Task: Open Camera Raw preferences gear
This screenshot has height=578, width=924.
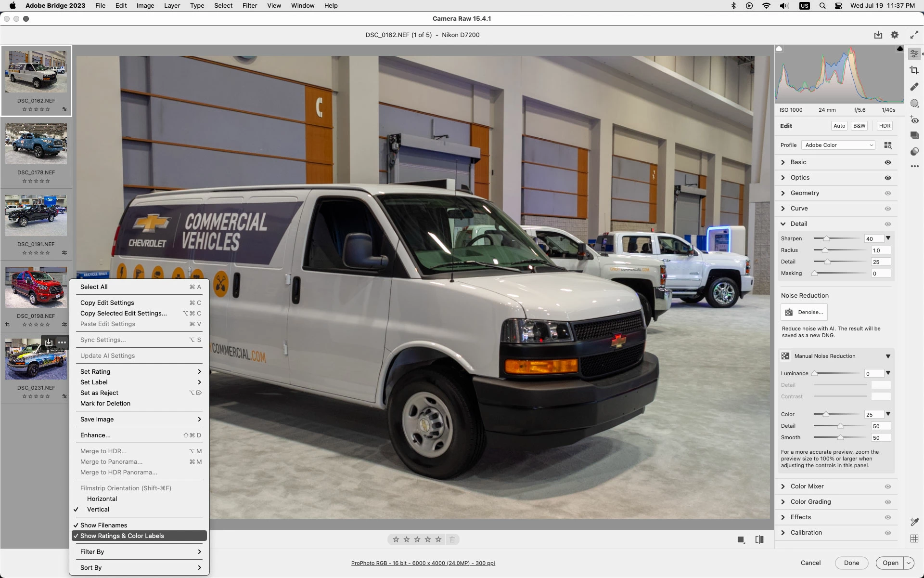Action: 894,35
